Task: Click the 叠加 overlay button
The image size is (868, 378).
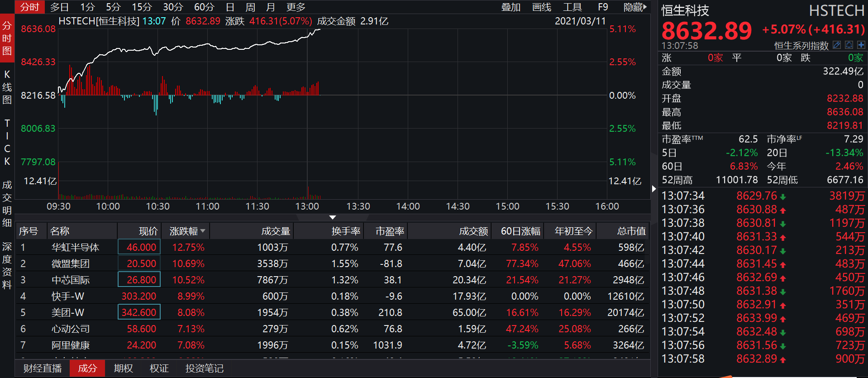Action: click(x=511, y=7)
